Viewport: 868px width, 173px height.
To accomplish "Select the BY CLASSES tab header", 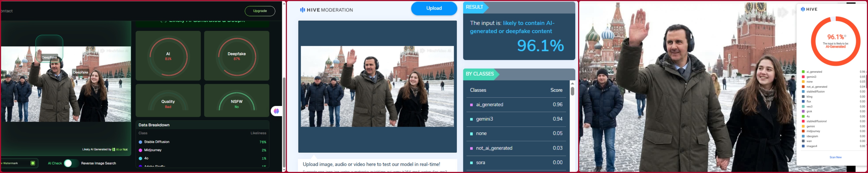I will click(479, 74).
